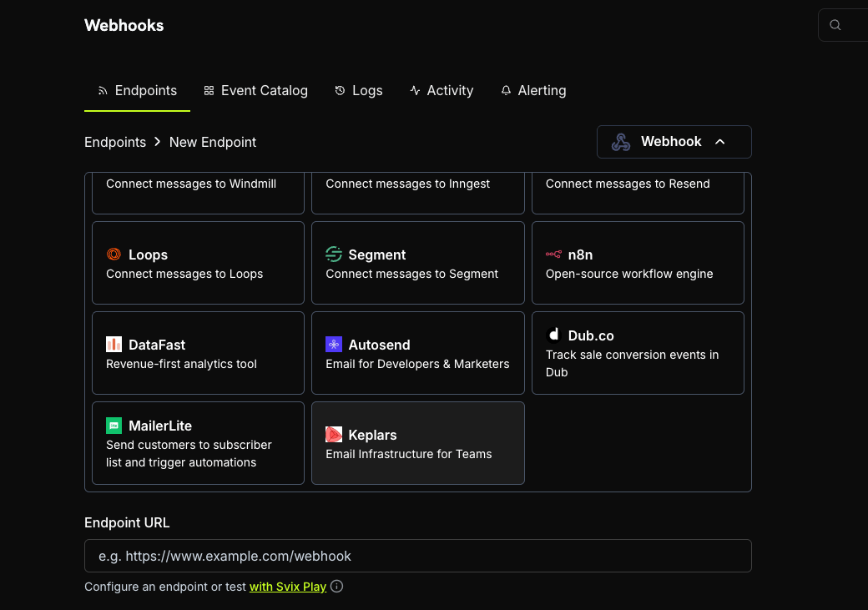Switch to the Endpoints tab

[137, 91]
